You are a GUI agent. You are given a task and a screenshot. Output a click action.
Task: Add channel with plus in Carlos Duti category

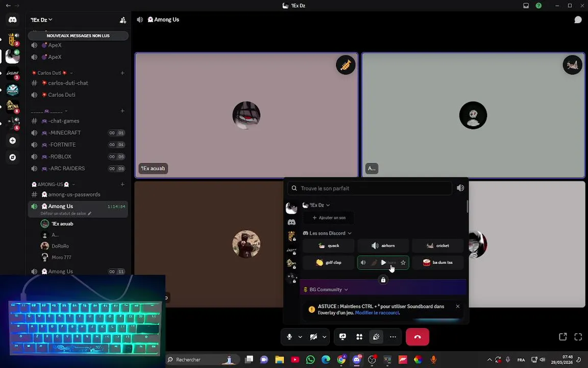click(122, 73)
